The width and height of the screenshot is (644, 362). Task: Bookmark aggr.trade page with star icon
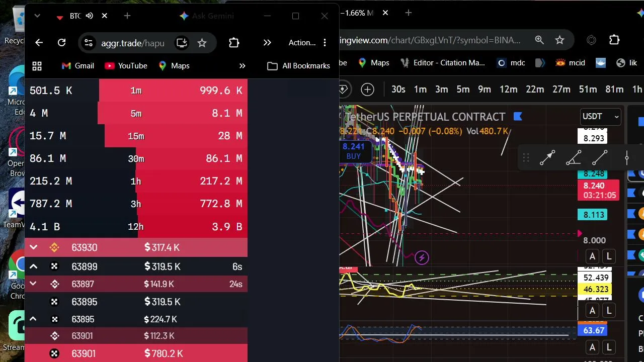pyautogui.click(x=202, y=43)
